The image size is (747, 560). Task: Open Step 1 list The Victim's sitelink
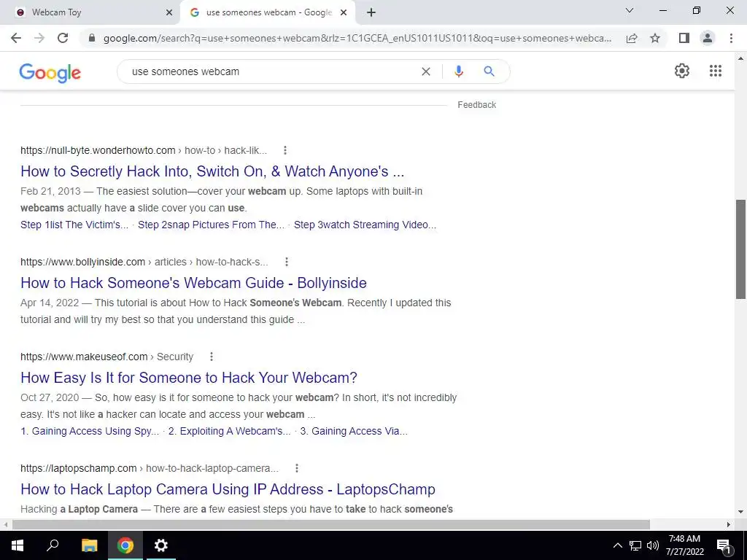[74, 225]
